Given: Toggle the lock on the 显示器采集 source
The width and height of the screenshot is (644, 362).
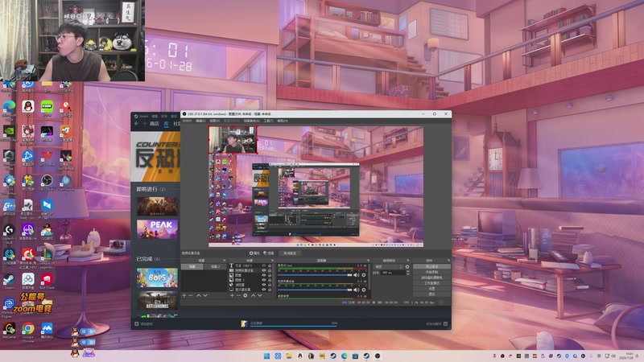Looking at the screenshot, I should click(270, 290).
